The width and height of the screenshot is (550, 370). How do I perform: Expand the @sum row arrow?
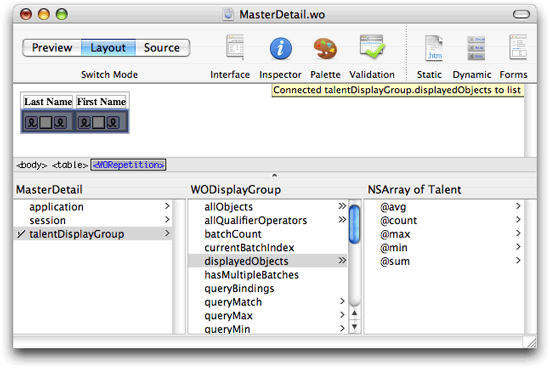(518, 261)
